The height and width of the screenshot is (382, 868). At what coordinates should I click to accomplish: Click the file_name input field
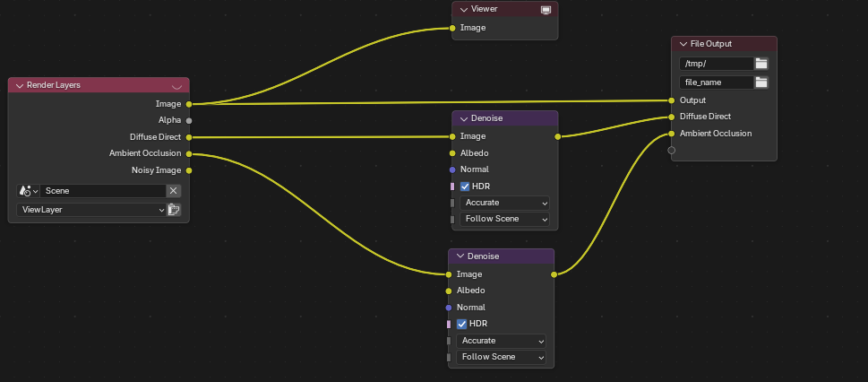(716, 82)
